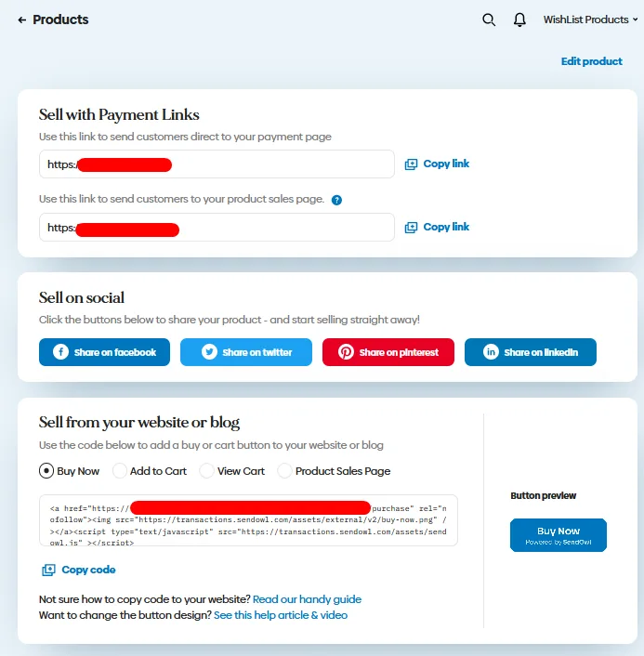The image size is (644, 656).
Task: Expand the WishList Products account dropdown
Action: point(590,20)
